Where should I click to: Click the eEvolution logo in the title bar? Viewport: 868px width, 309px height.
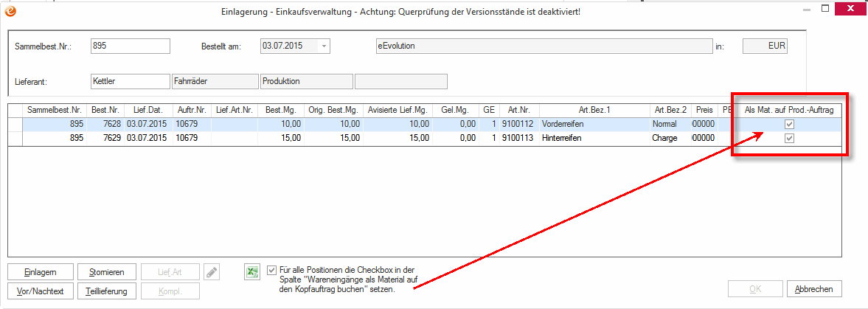[x=10, y=11]
